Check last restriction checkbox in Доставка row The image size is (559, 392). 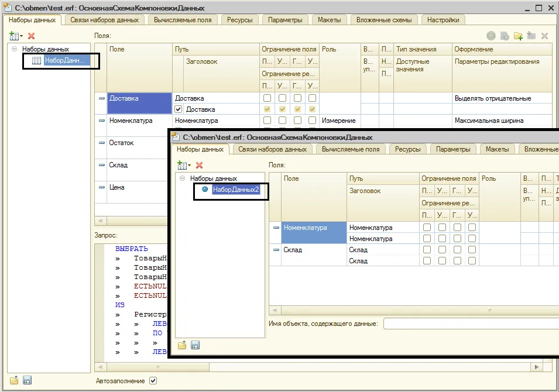point(312,98)
